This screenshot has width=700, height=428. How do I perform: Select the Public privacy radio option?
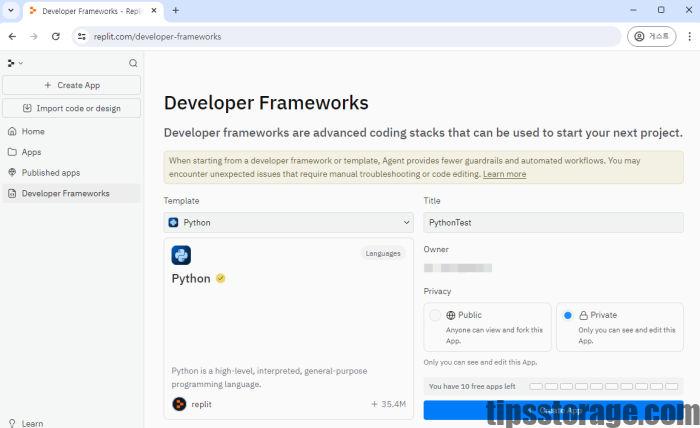click(x=435, y=315)
